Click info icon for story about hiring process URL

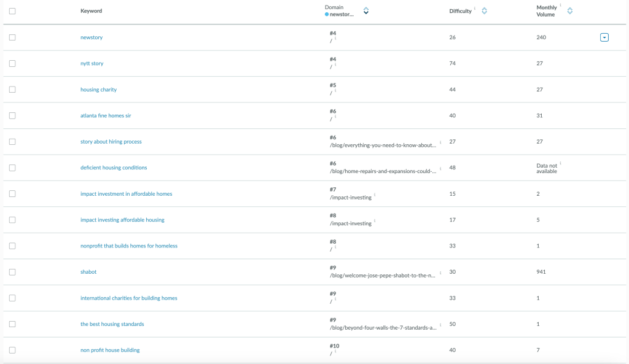(440, 142)
